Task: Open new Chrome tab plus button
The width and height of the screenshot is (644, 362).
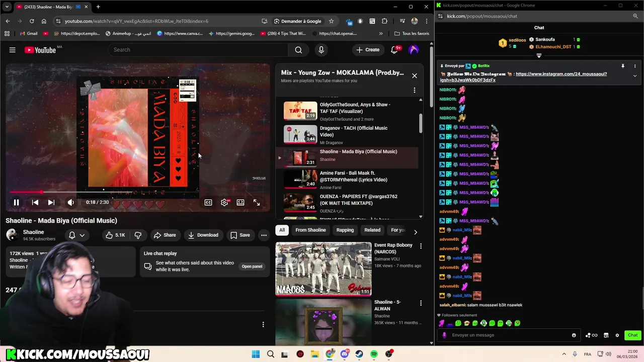Action: [98, 7]
